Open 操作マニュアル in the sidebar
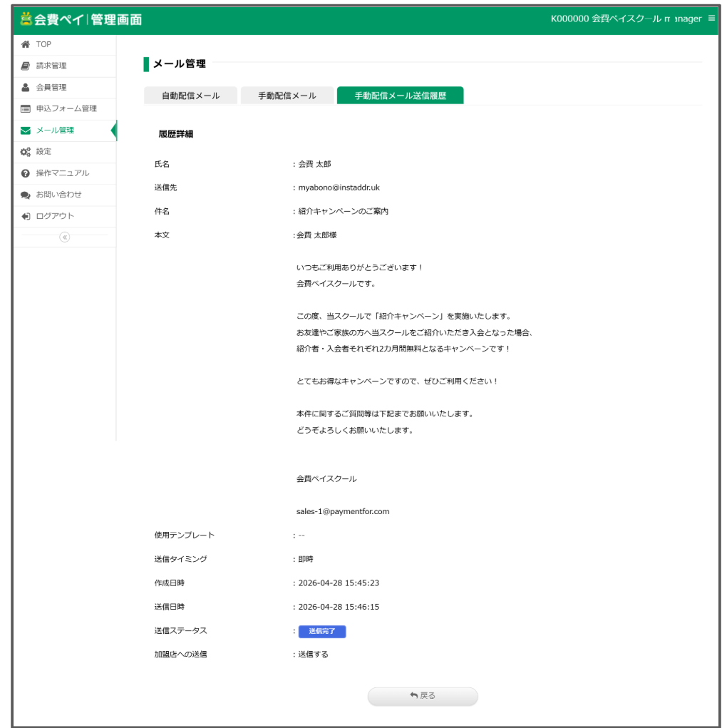Viewport: 722px width, 728px height. [x=64, y=173]
